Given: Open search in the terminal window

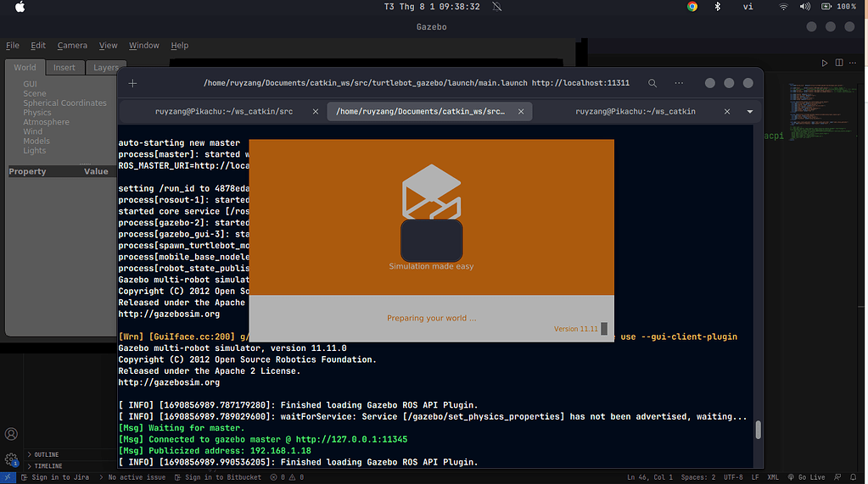Looking at the screenshot, I should click(652, 83).
